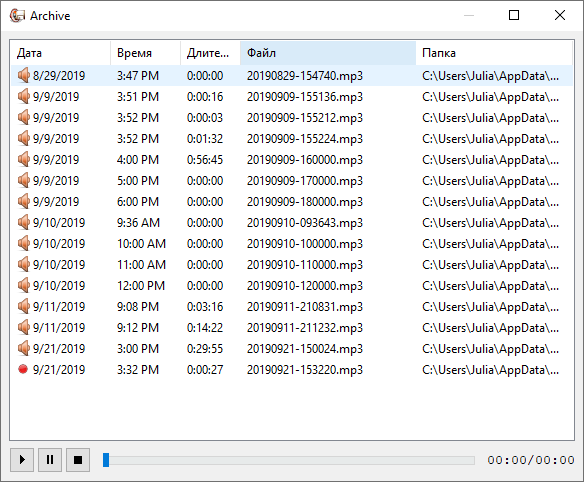Select the red recording indicator on 9/21/2019
The width and height of the screenshot is (584, 482).
(x=23, y=369)
